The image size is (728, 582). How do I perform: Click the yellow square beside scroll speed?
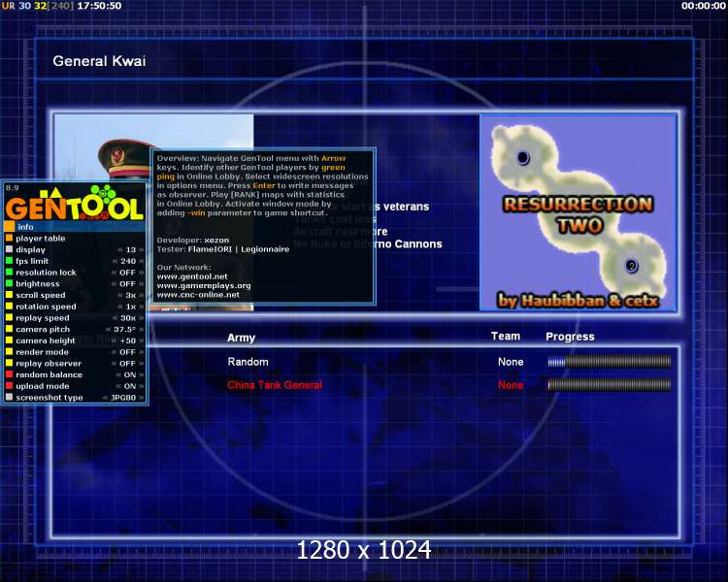[x=9, y=295]
